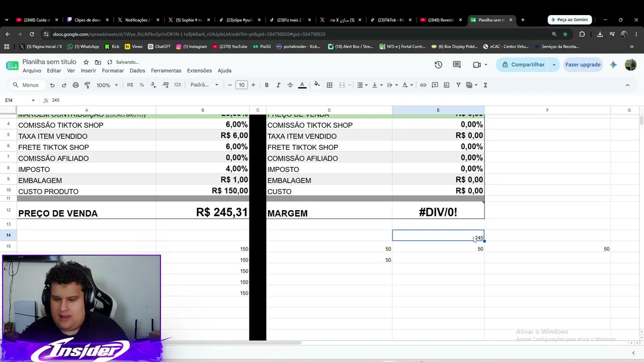Open the borders options
This screenshot has width=644, height=362.
pos(330,85)
